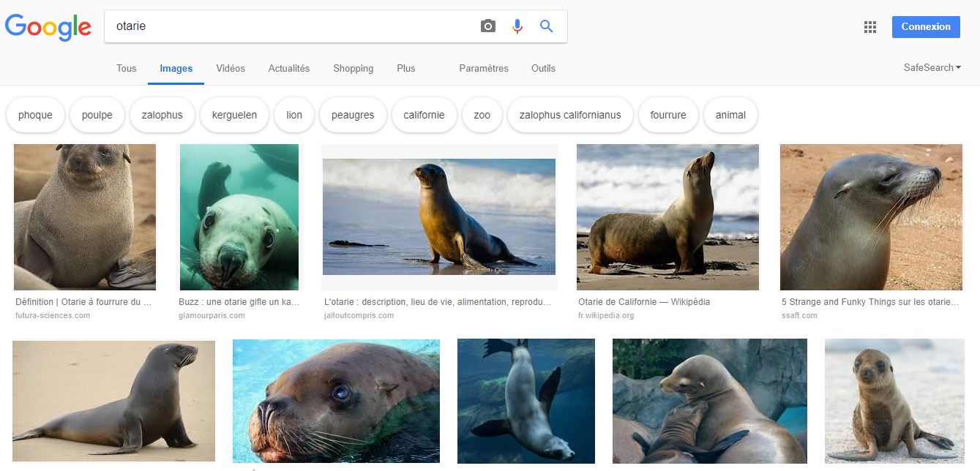Screen dimensions: 980x471
Task: Open the Outils options
Action: (543, 68)
